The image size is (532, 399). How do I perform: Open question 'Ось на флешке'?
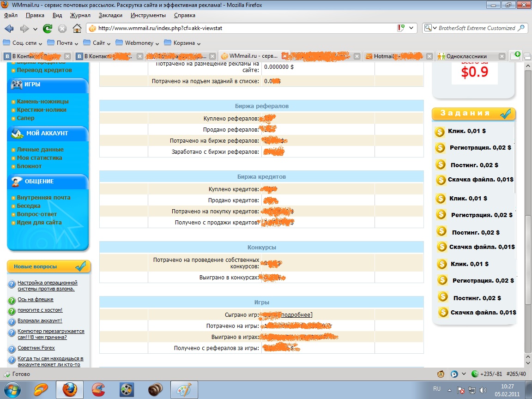35,299
